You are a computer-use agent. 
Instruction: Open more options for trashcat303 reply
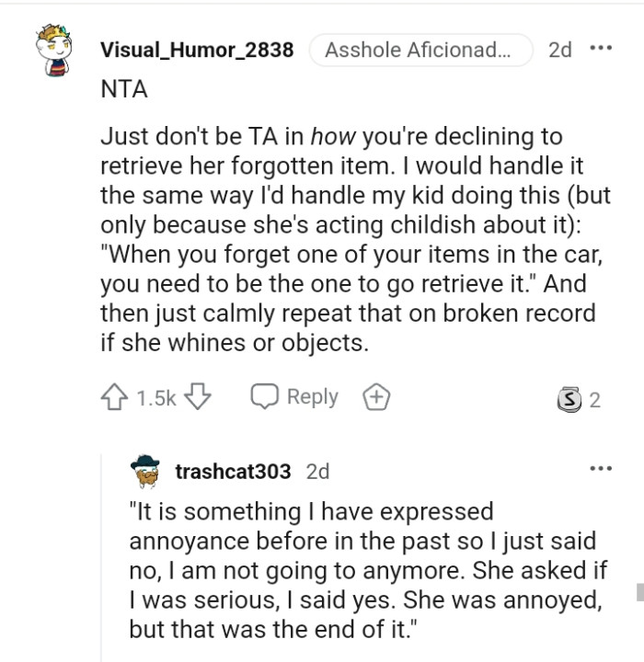(x=601, y=469)
